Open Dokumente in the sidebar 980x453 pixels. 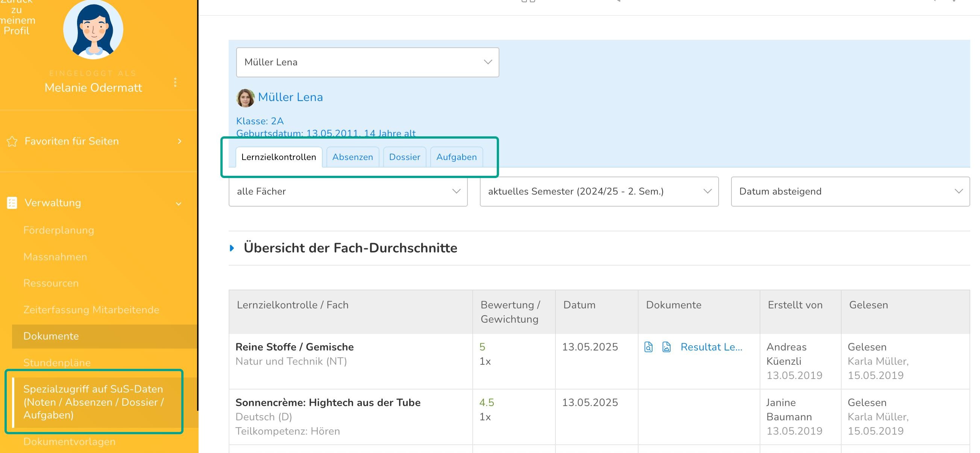point(51,336)
